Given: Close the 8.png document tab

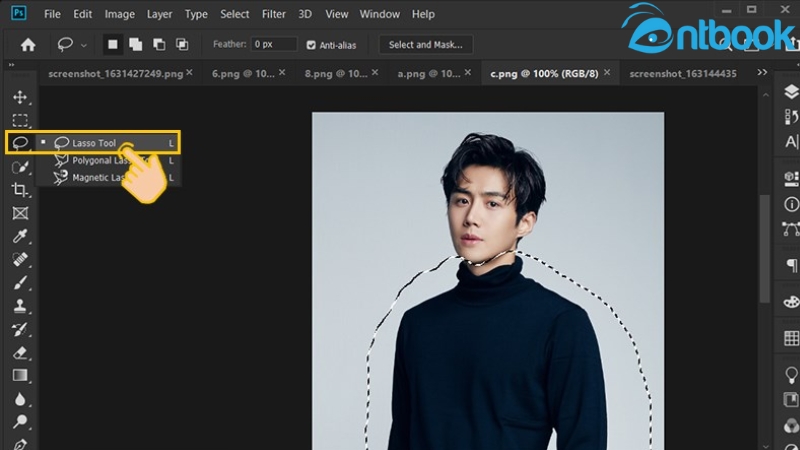Looking at the screenshot, I should point(375,72).
